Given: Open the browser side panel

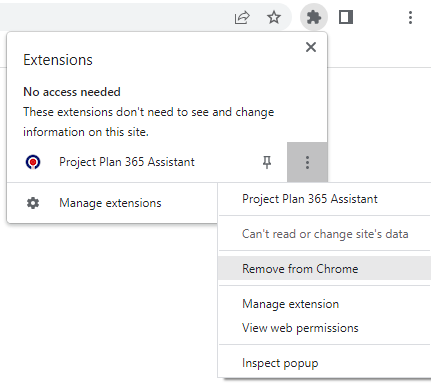Looking at the screenshot, I should coord(346,17).
